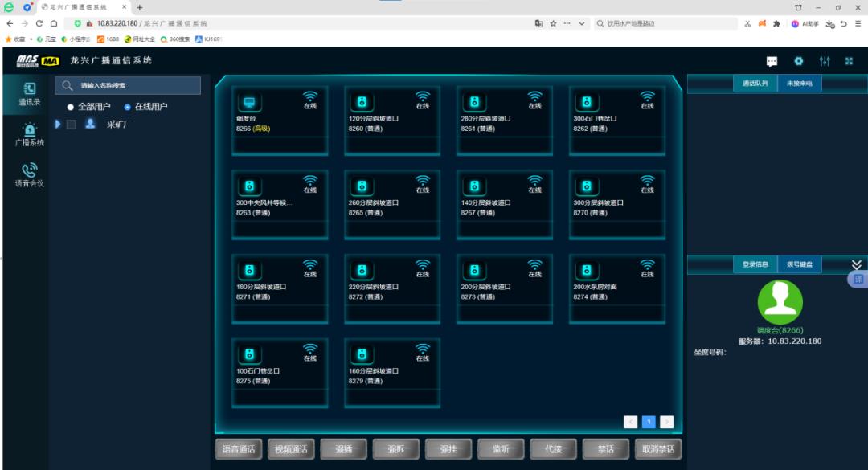Click the 取消禁话 unmute button
868x470 pixels.
tap(658, 449)
